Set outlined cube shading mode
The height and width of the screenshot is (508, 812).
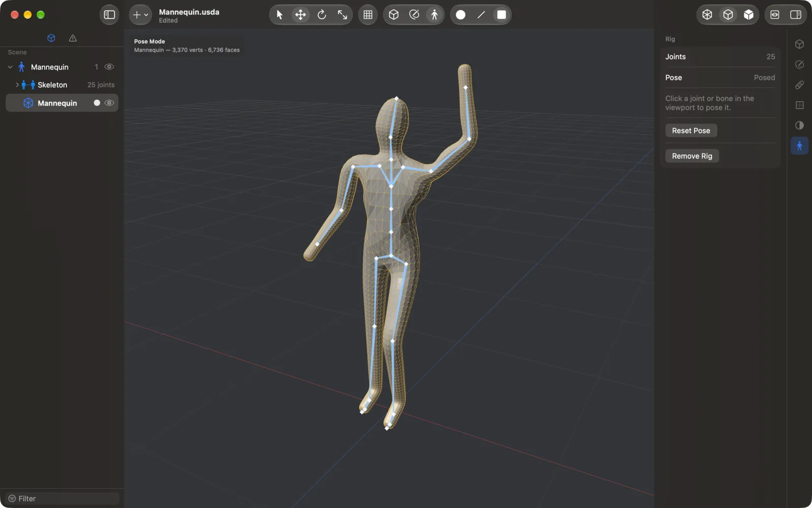coord(728,15)
